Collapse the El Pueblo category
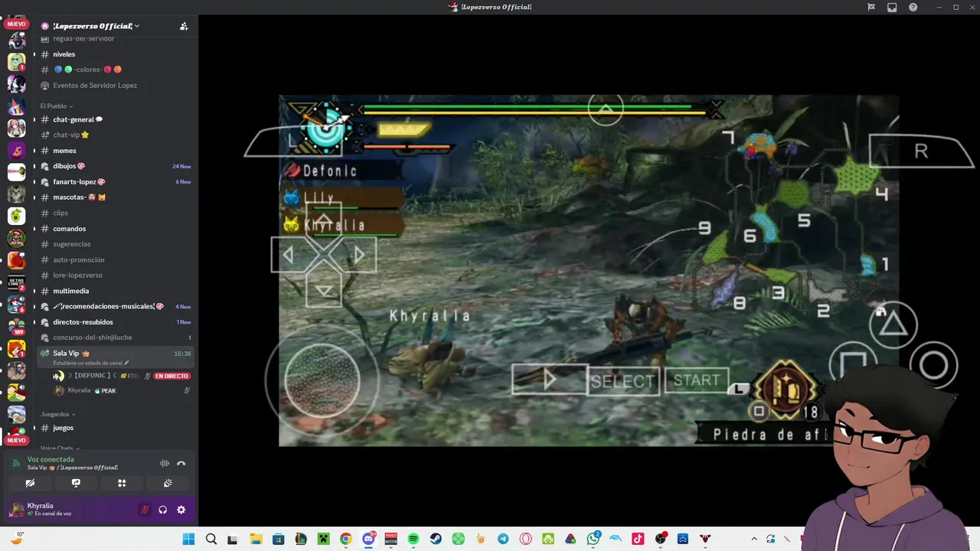The image size is (980, 551). 57,106
